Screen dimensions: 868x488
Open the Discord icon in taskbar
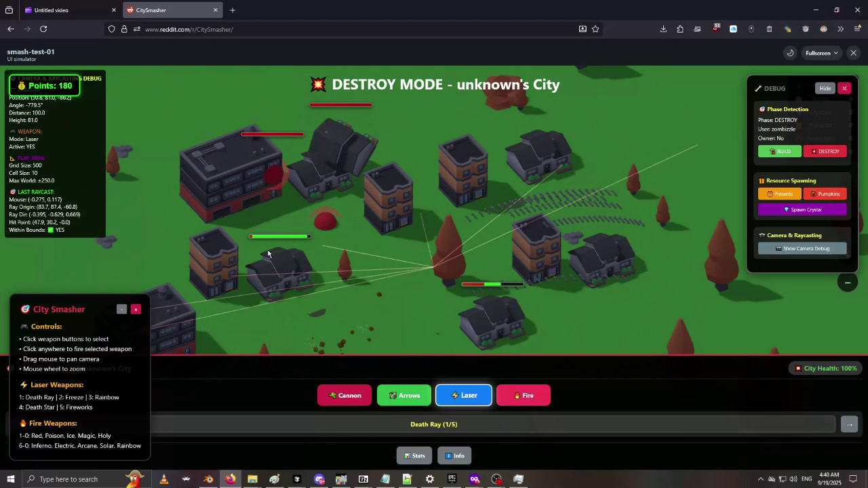point(319,479)
